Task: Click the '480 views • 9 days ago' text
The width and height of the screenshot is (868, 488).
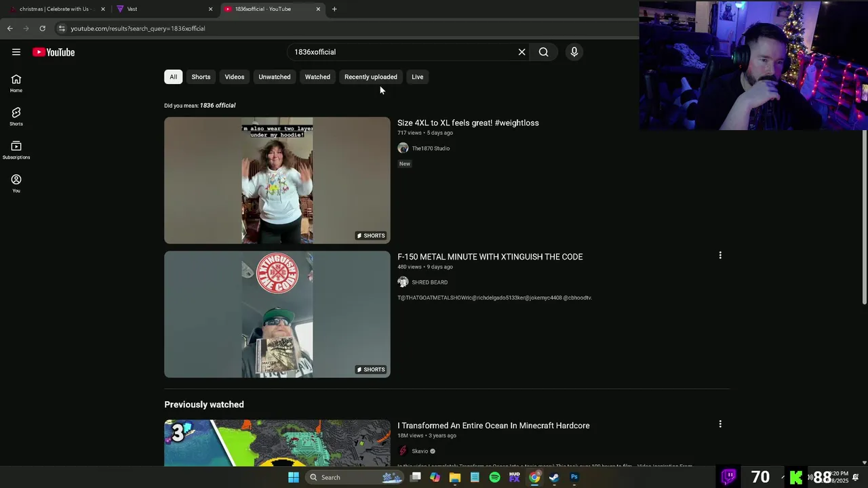Action: click(x=425, y=267)
